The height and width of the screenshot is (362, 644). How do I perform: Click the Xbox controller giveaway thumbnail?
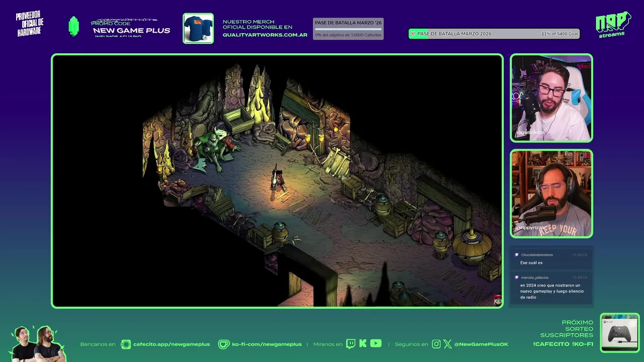pos(620,333)
